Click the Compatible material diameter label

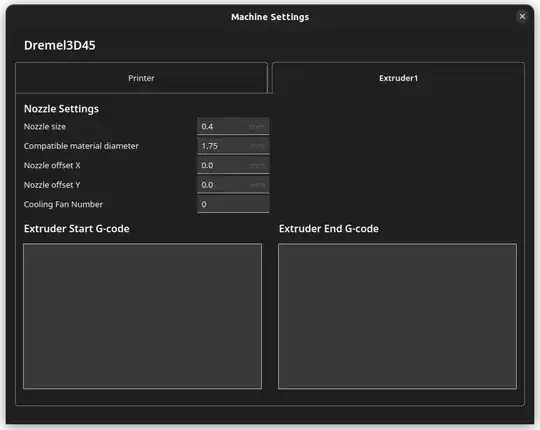point(81,146)
